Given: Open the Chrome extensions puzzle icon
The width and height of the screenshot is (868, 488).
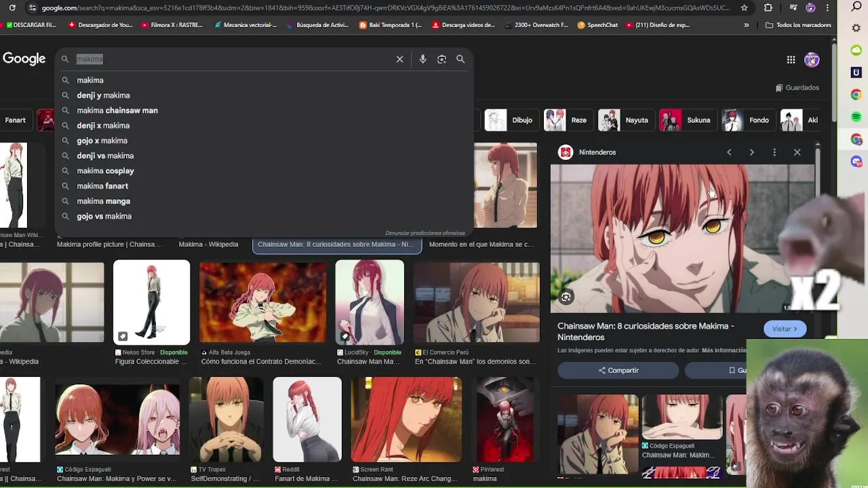Looking at the screenshot, I should click(x=768, y=7).
